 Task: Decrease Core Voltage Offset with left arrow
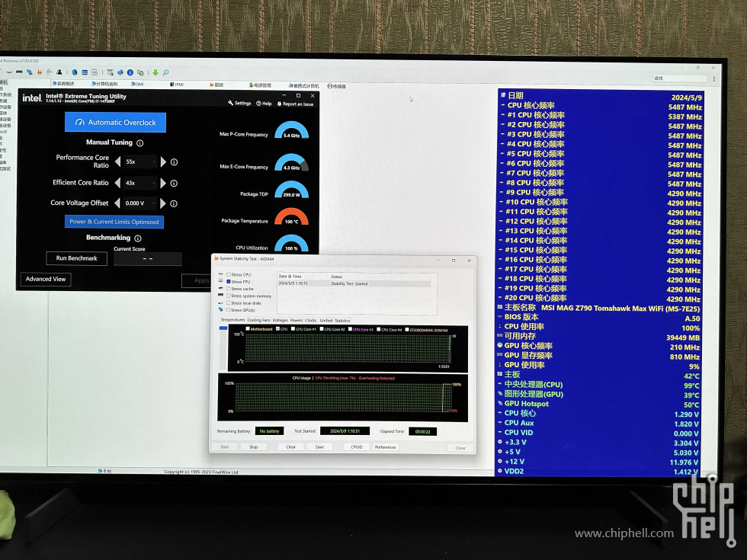click(117, 203)
